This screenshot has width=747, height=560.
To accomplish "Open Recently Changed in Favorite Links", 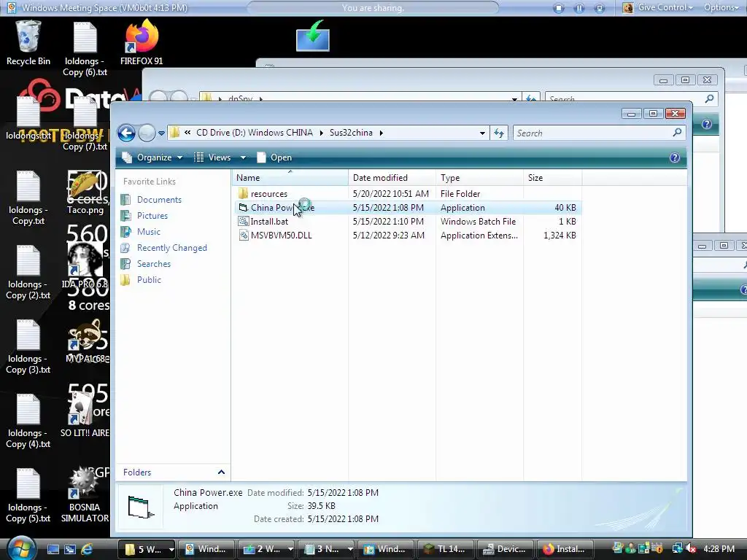I will pyautogui.click(x=172, y=248).
